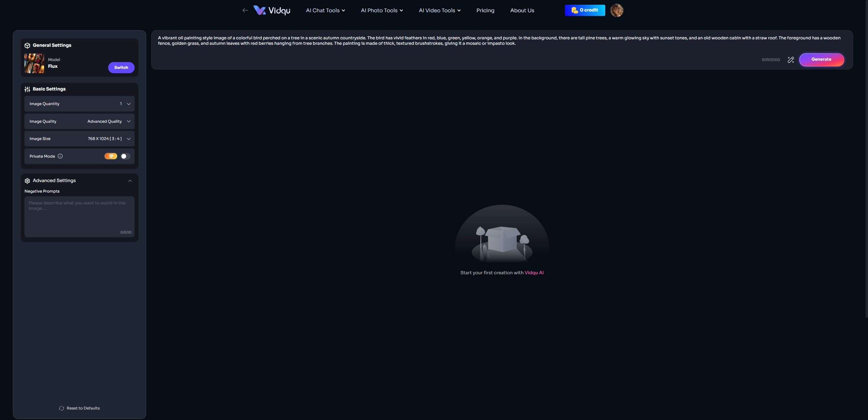This screenshot has height=420, width=868.
Task: Click the magic-wand prompt enhance icon
Action: click(791, 60)
